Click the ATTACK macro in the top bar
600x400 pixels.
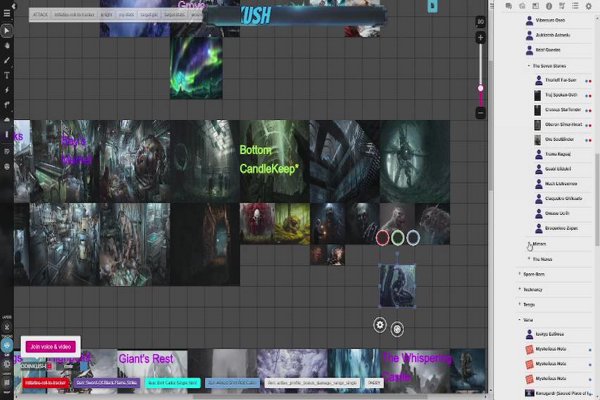click(40, 15)
